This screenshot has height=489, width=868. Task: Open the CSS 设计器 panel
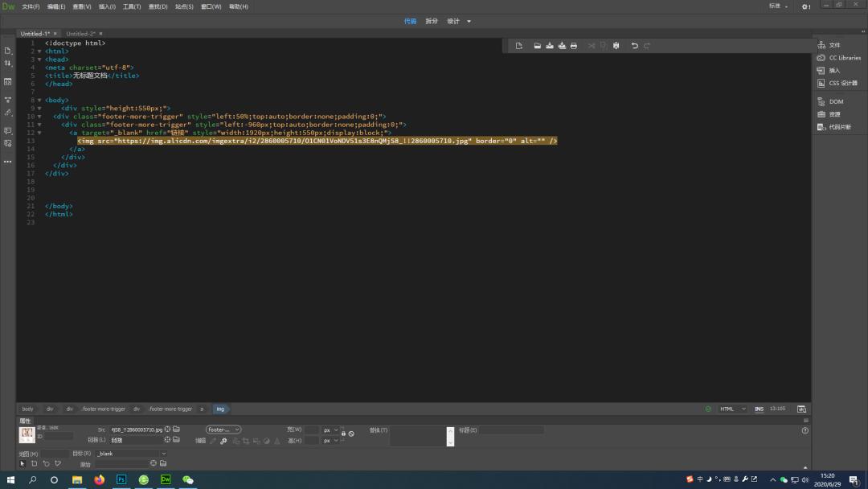point(842,83)
